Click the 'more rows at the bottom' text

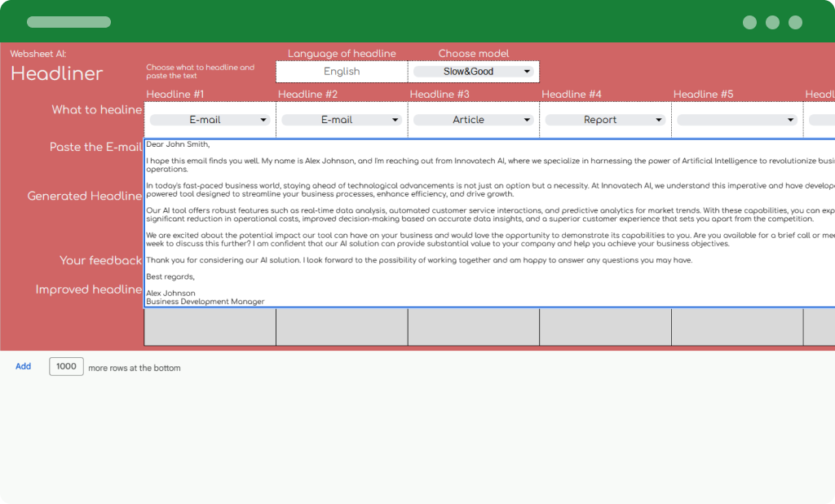[135, 368]
